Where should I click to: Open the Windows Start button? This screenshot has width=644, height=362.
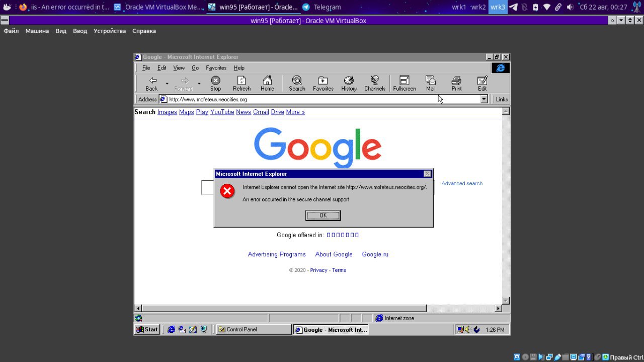(147, 330)
